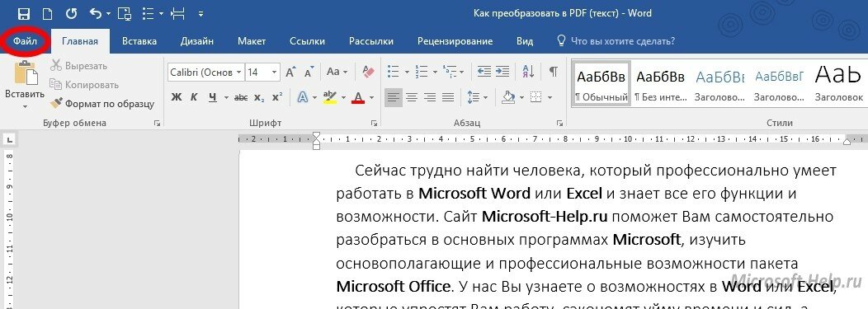Switch to the Вставка tab
This screenshot has width=868, height=309.
(139, 41)
